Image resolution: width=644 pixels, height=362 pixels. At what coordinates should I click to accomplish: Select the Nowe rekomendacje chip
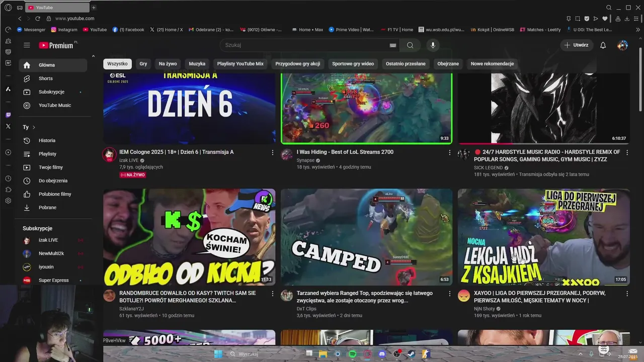492,64
